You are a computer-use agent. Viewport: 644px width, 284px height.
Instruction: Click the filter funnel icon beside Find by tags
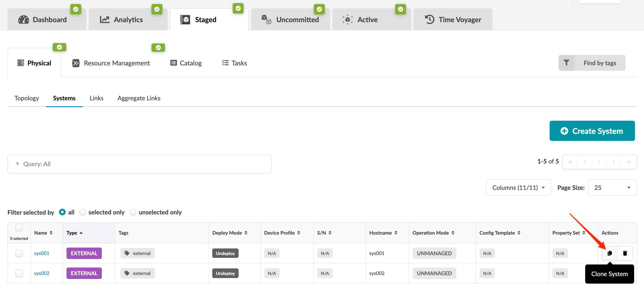pyautogui.click(x=566, y=63)
